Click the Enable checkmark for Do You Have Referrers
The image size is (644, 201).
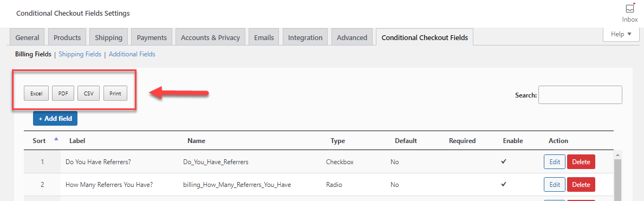click(x=504, y=161)
